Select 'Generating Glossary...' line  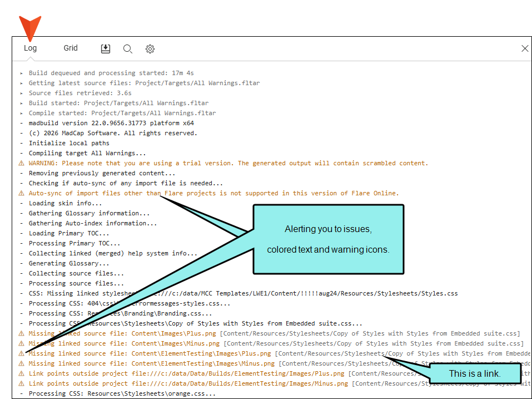(x=69, y=264)
